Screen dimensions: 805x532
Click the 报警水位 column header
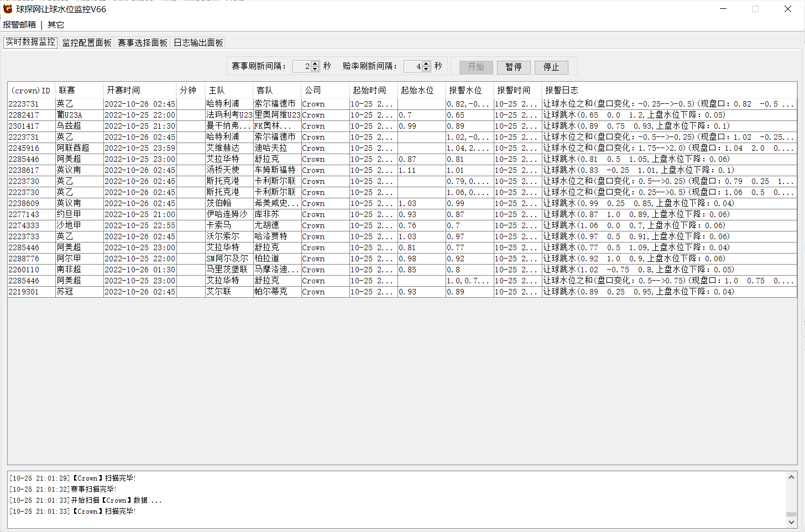(469, 90)
